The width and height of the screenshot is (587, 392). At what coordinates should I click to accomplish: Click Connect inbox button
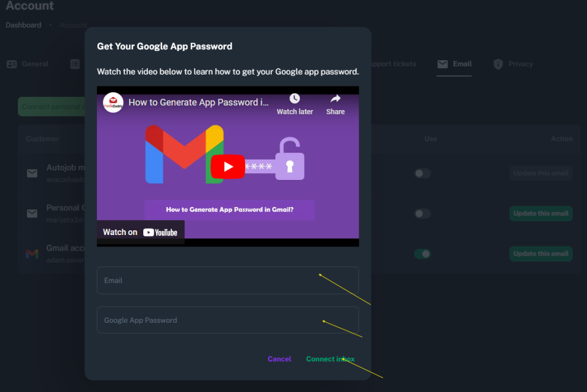pos(330,359)
